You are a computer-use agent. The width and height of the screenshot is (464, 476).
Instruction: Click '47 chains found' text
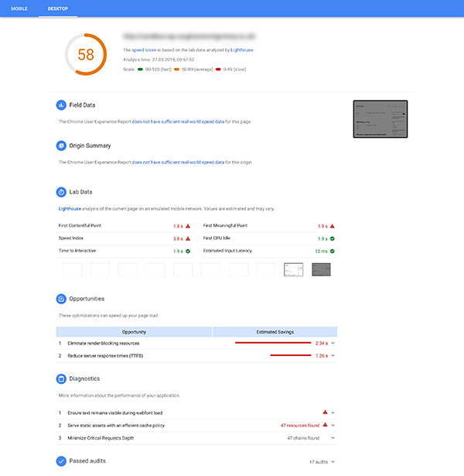pyautogui.click(x=303, y=438)
